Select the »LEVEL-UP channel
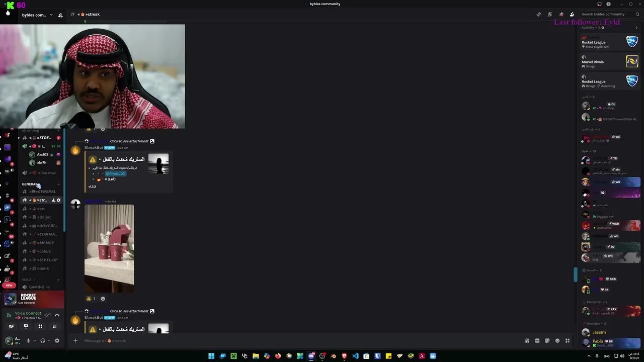Viewport: 644px width, 362px height. pyautogui.click(x=41, y=260)
